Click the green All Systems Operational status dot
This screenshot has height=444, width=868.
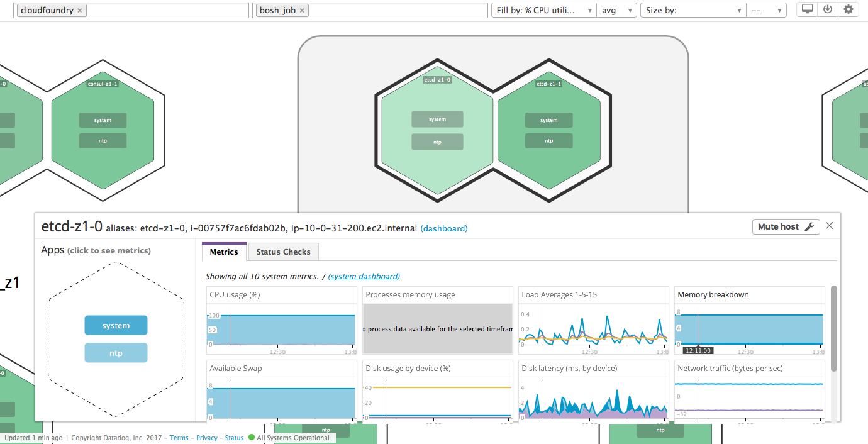click(x=251, y=437)
